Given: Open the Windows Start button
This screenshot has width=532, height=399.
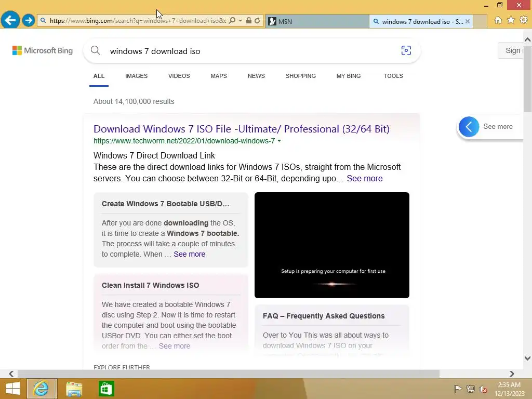Looking at the screenshot, I should (x=13, y=389).
